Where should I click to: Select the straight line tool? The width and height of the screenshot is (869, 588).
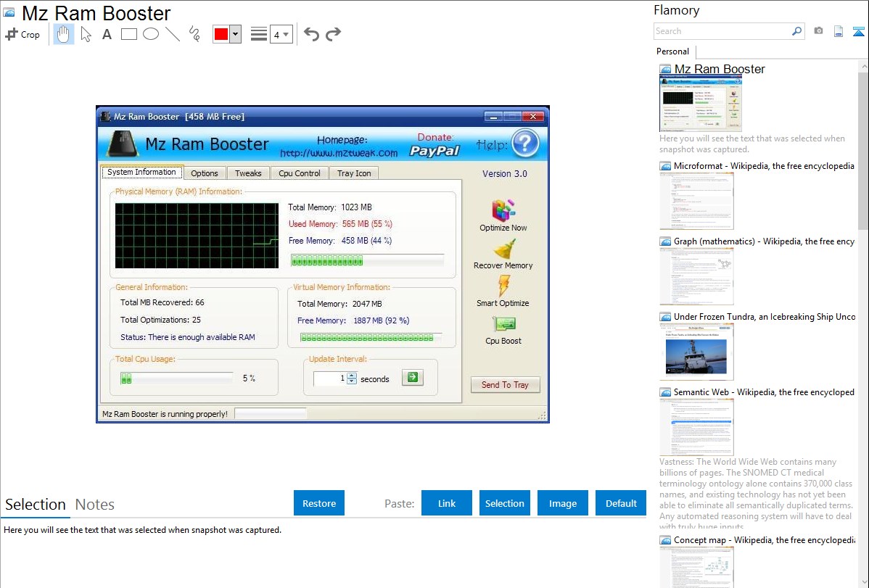point(173,34)
